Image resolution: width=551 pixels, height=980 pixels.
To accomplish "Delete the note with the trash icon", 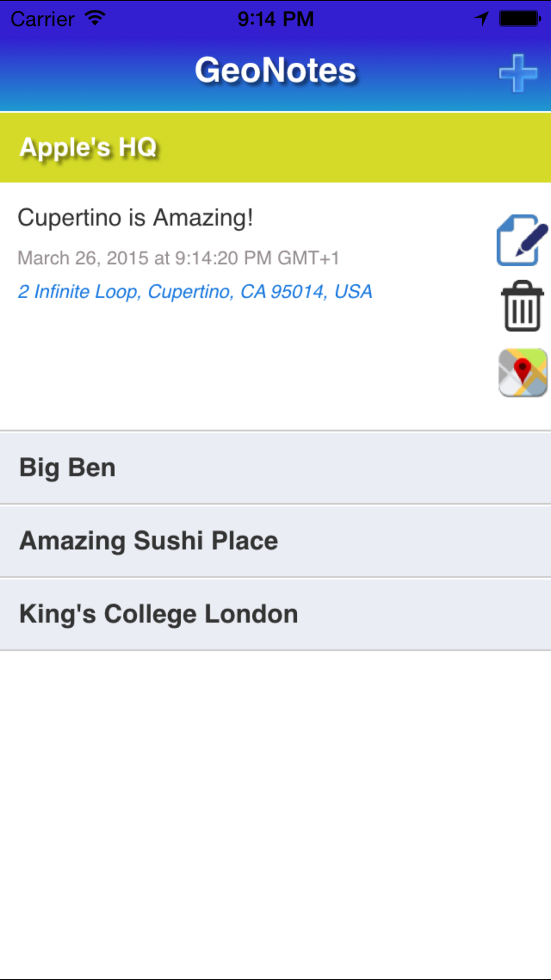I will pyautogui.click(x=522, y=306).
